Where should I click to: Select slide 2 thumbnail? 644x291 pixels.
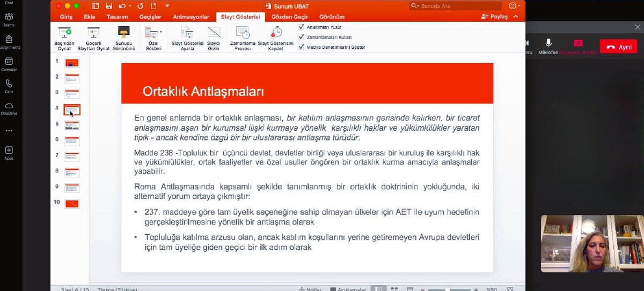pos(72,78)
